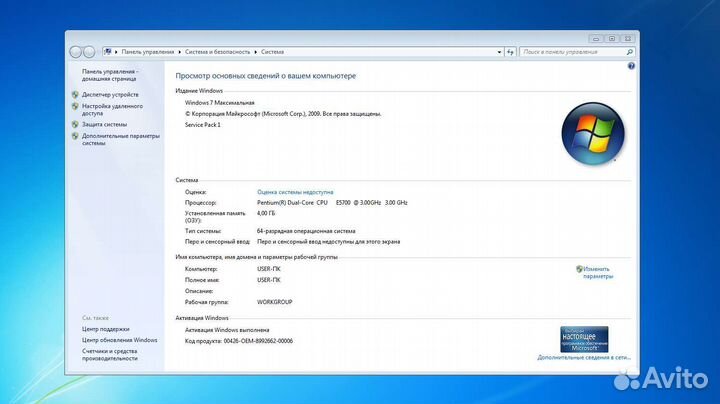Click the WORKGROUP value

click(275, 302)
